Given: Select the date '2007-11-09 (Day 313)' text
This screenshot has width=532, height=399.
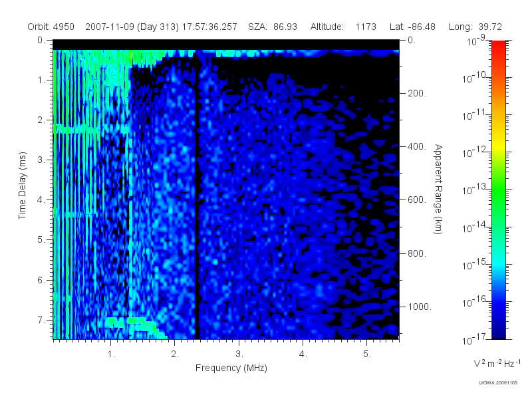Looking at the screenshot, I should [x=132, y=27].
